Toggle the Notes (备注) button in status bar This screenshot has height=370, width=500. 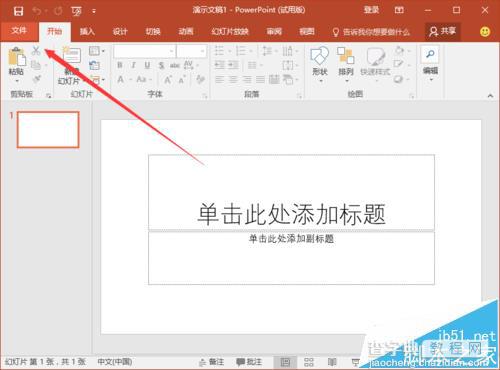(x=212, y=362)
